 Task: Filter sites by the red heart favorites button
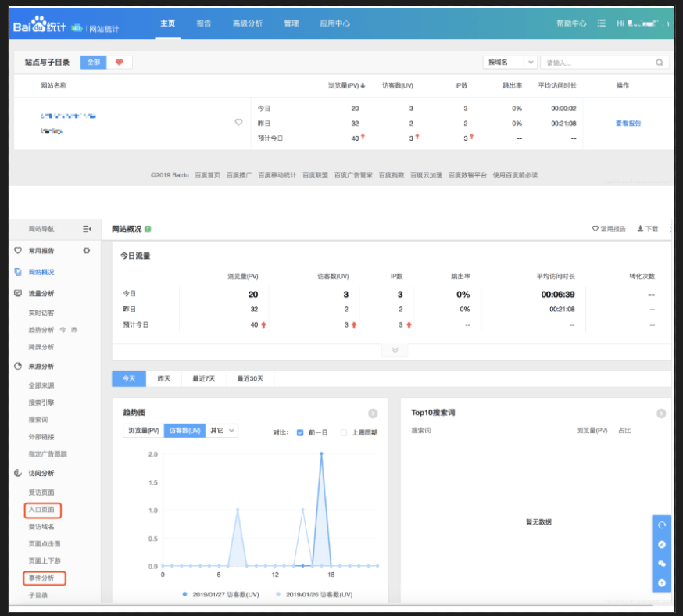119,62
